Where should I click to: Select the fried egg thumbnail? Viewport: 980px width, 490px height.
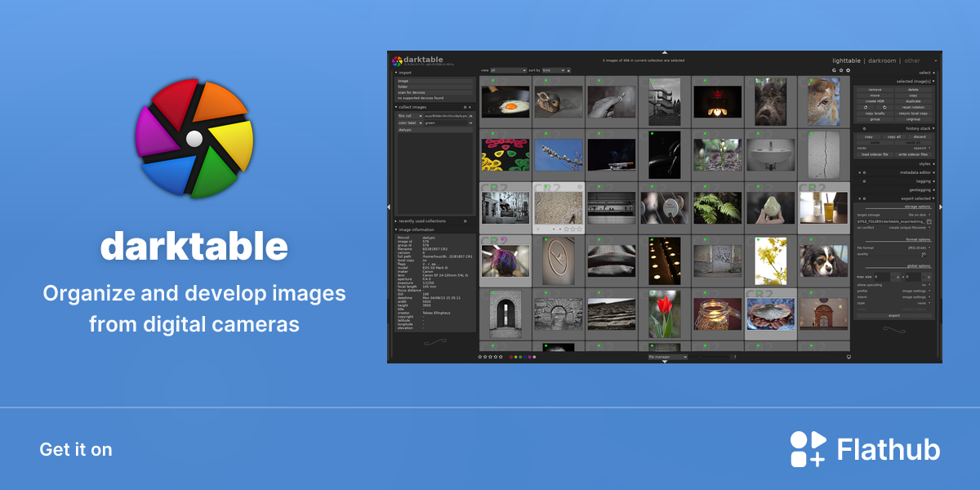click(x=506, y=102)
